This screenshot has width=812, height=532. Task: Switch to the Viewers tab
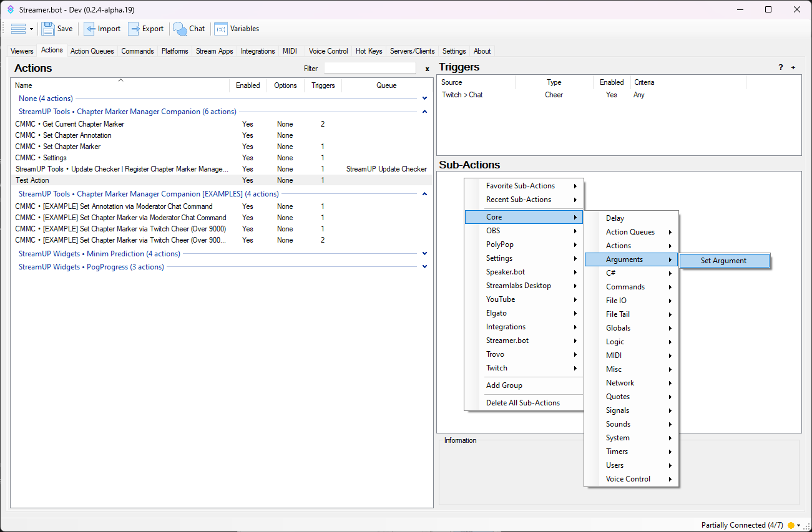tap(22, 51)
